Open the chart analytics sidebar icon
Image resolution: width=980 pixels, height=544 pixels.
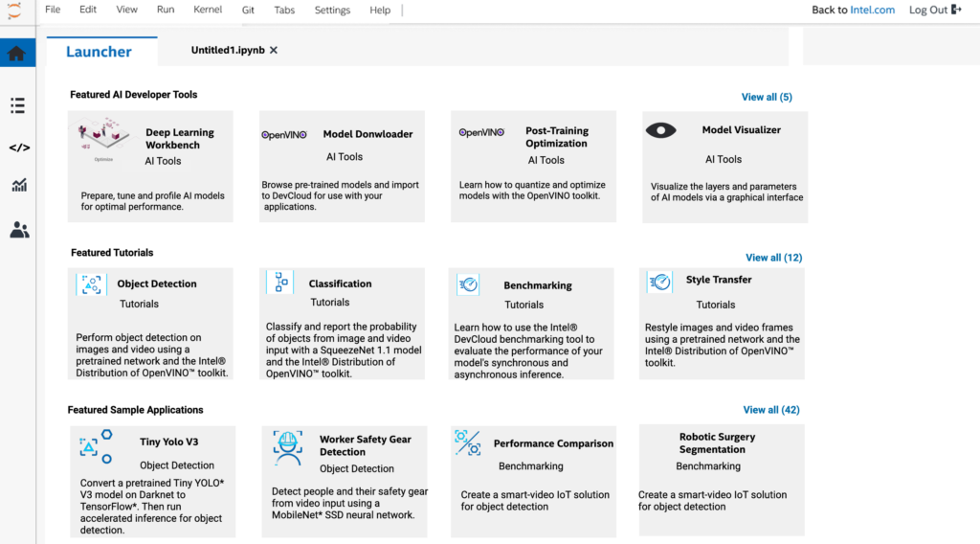tap(19, 185)
